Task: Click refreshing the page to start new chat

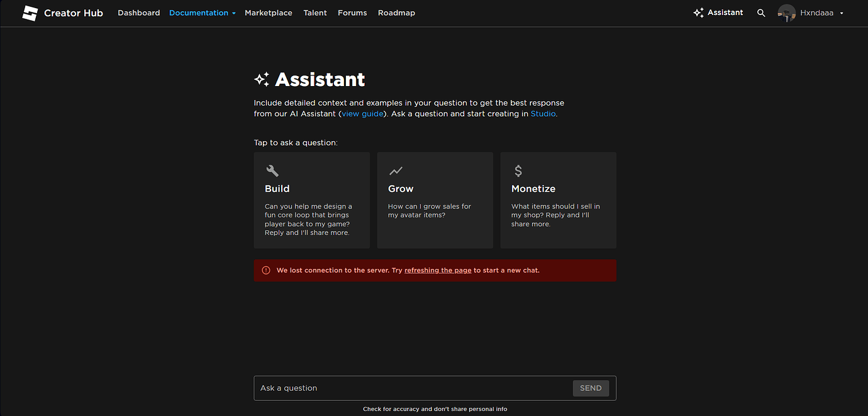Action: pos(437,270)
